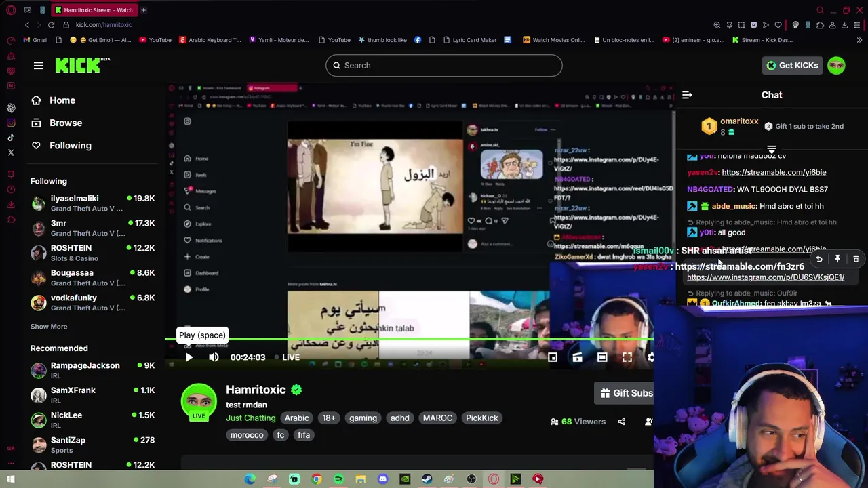Open X in Opera sidebar
The width and height of the screenshot is (868, 488).
tap(11, 152)
